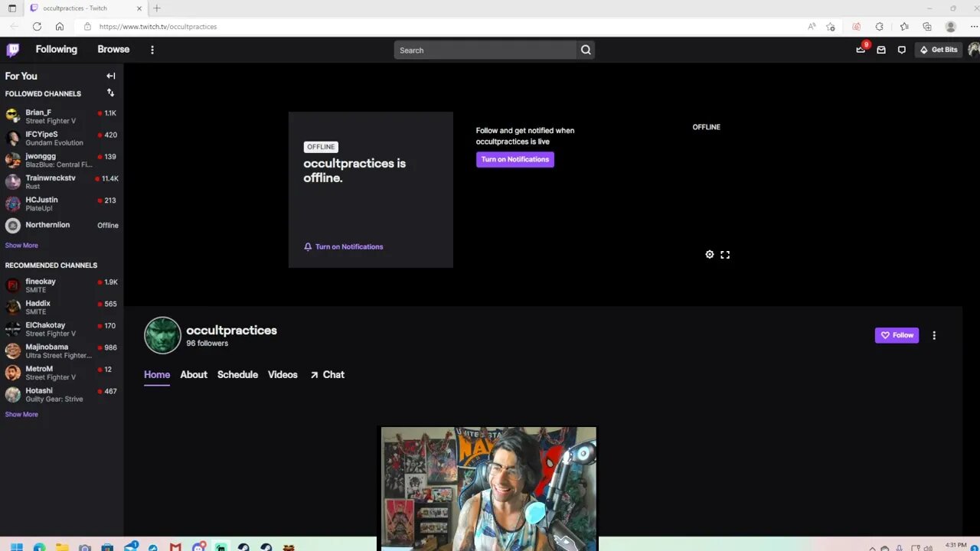Viewport: 980px width, 551px height.
Task: Open HCJustin channel in sidebar
Action: coord(61,204)
